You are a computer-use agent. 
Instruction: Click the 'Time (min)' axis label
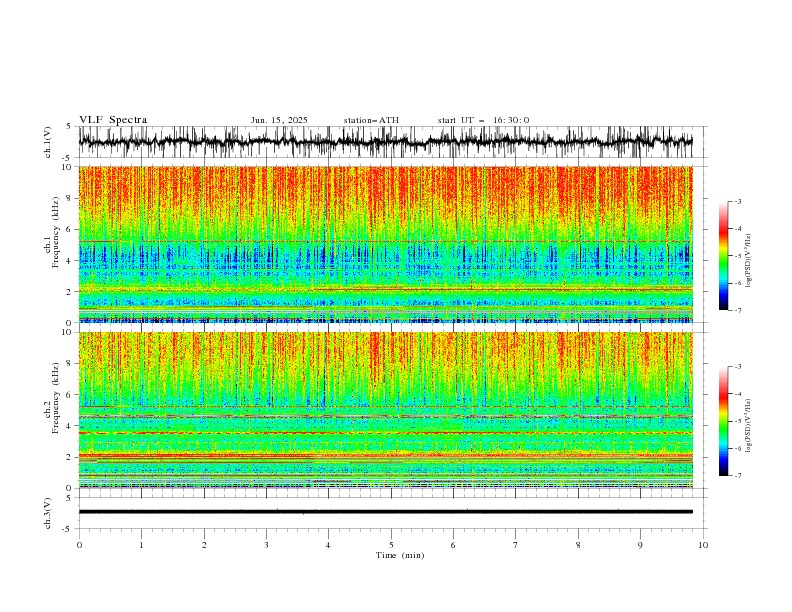point(400,555)
